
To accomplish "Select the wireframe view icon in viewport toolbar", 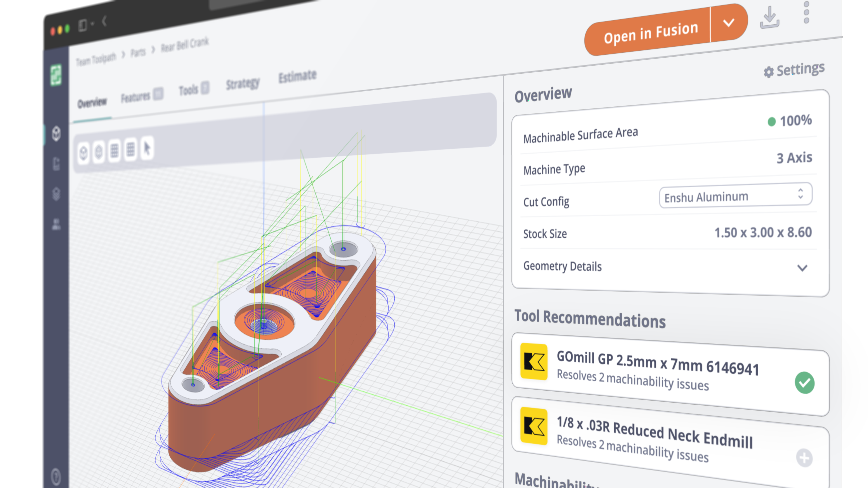I will click(99, 152).
